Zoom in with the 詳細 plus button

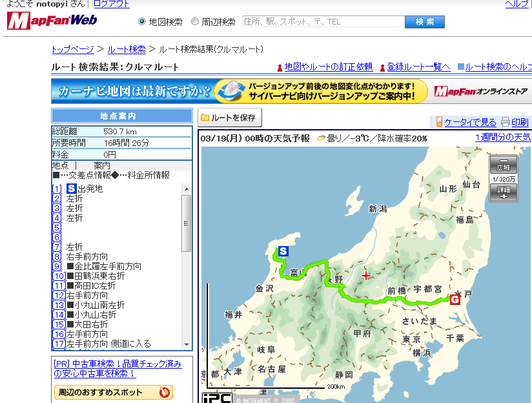[503, 192]
